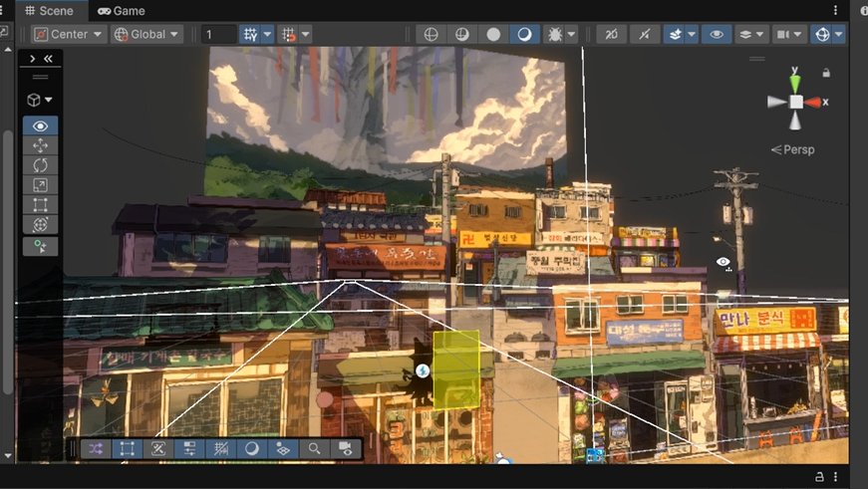Expand the Gizmos dropdown arrow
The height and width of the screenshot is (489, 868).
pyautogui.click(x=839, y=34)
